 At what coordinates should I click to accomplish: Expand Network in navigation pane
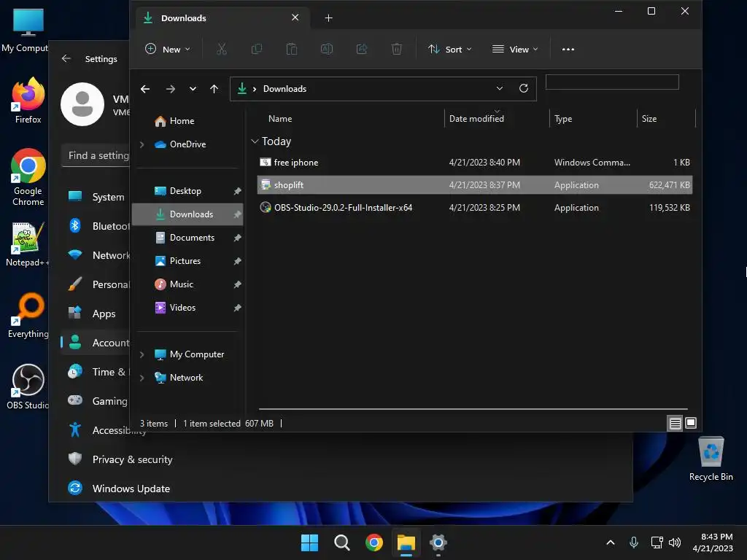pyautogui.click(x=142, y=378)
